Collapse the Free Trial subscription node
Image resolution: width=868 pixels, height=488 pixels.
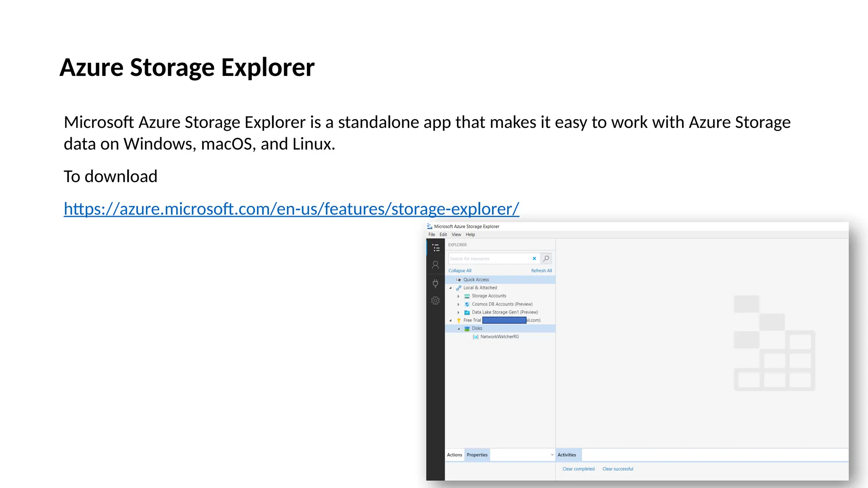click(x=451, y=321)
